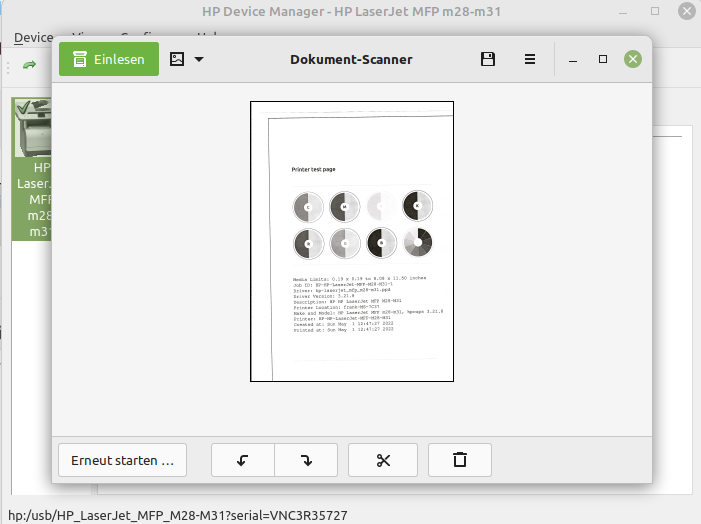The height and width of the screenshot is (524, 701).
Task: Minimize the Dokument-Scanner window
Action: 573,59
